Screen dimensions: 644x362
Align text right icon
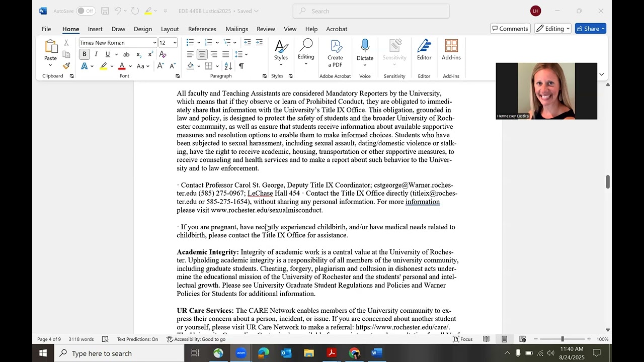tap(214, 54)
